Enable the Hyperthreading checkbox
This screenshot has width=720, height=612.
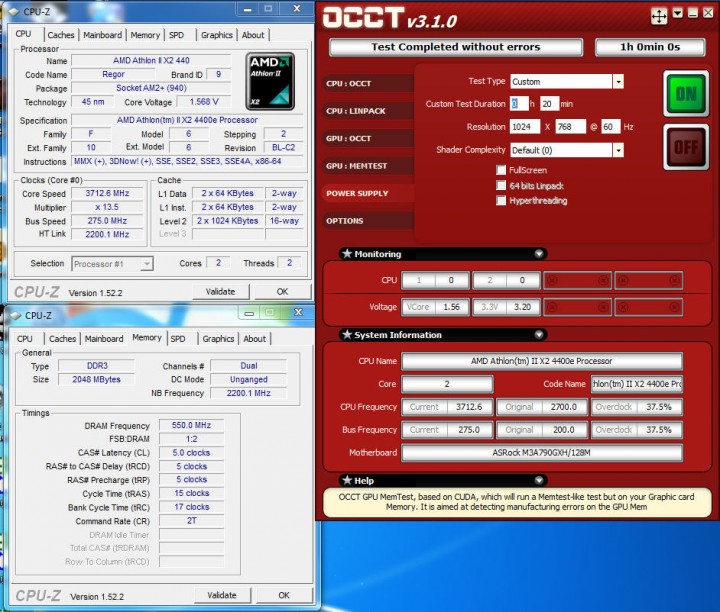tap(501, 201)
